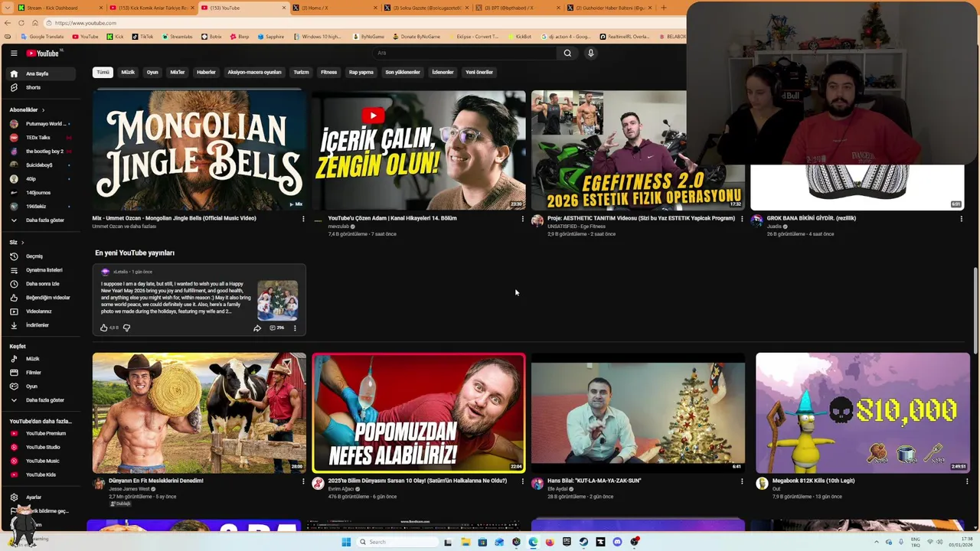
Task: Open the Windows Start menu
Action: pyautogui.click(x=346, y=542)
